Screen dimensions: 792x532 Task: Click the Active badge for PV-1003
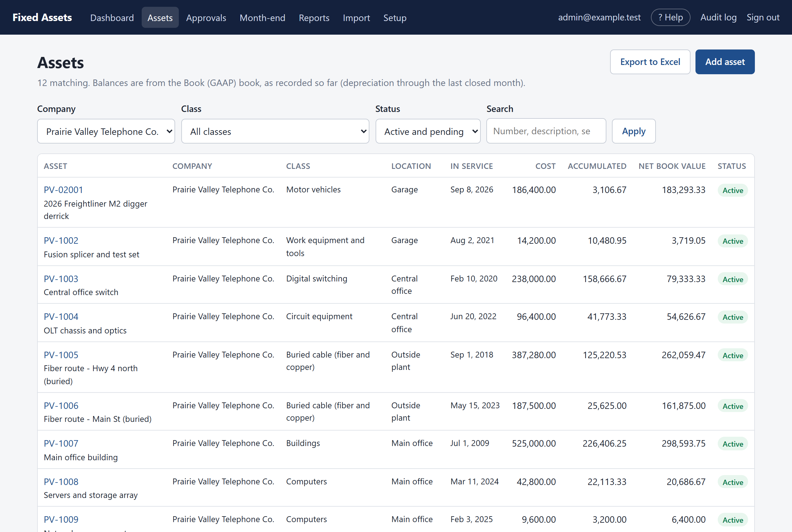[733, 279]
